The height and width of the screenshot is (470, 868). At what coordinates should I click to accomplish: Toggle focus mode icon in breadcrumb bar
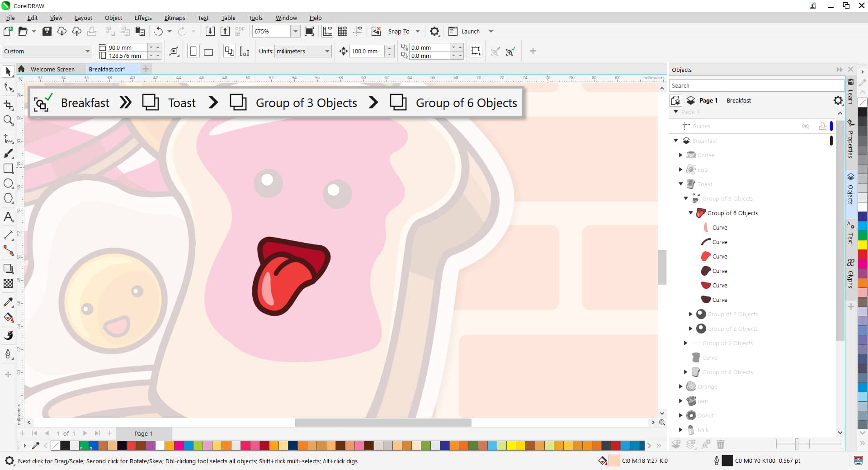click(x=42, y=103)
